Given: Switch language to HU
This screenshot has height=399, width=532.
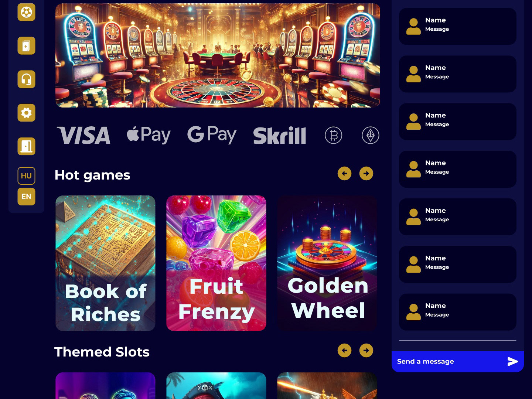Looking at the screenshot, I should [x=26, y=176].
